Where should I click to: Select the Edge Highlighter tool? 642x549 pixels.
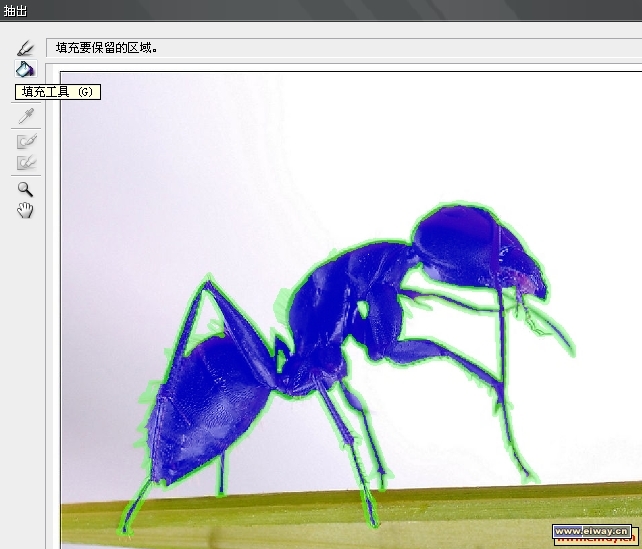pyautogui.click(x=25, y=48)
